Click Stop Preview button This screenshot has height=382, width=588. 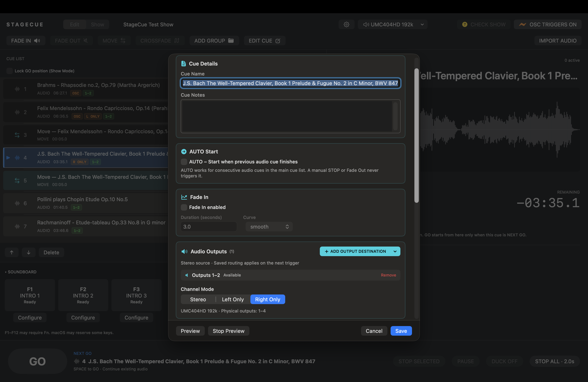click(228, 331)
